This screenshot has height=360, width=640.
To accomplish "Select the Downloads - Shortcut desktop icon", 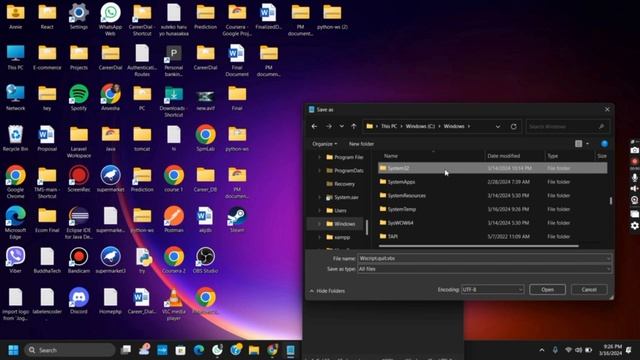I will [174, 101].
